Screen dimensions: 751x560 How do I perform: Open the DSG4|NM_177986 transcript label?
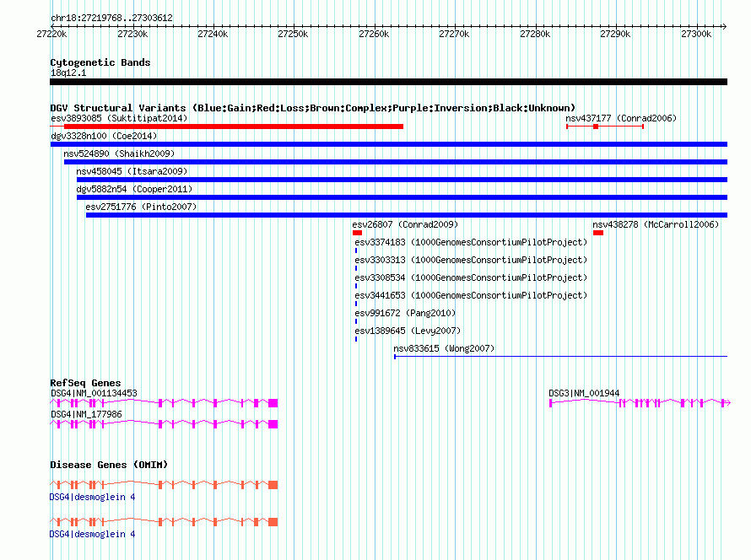pyautogui.click(x=86, y=414)
